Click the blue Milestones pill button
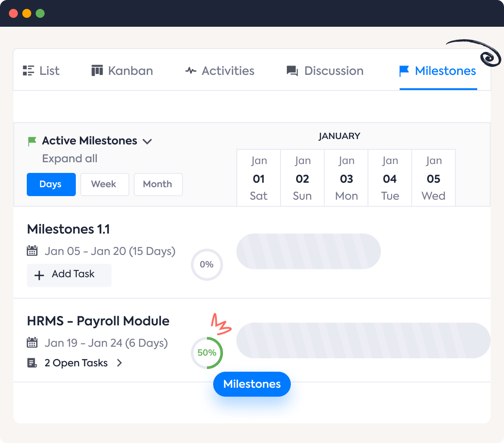This screenshot has height=443, width=504. [x=252, y=384]
